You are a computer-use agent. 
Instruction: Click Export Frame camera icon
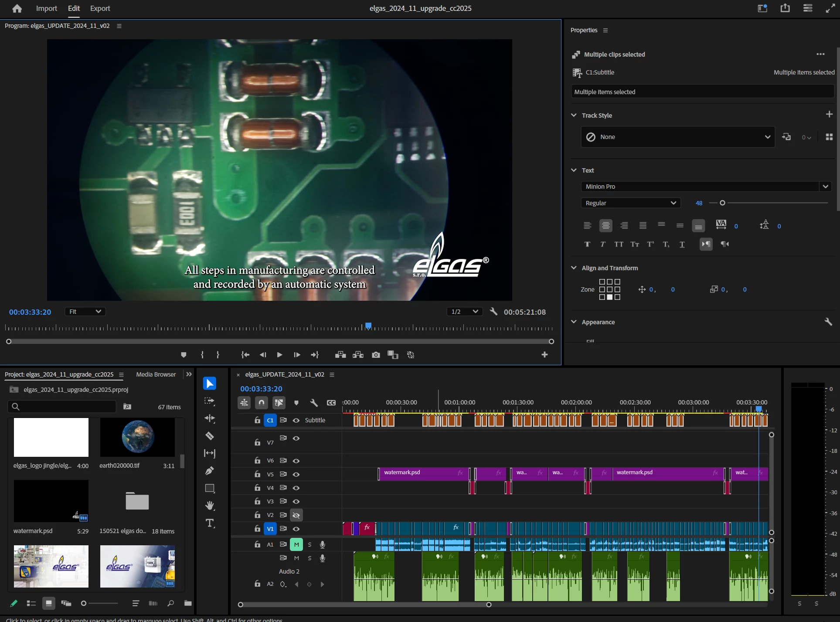click(376, 355)
